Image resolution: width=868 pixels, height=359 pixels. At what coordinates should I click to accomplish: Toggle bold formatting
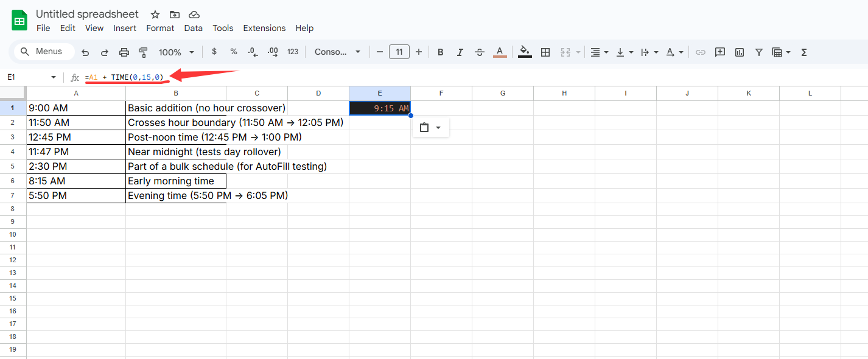click(x=441, y=52)
